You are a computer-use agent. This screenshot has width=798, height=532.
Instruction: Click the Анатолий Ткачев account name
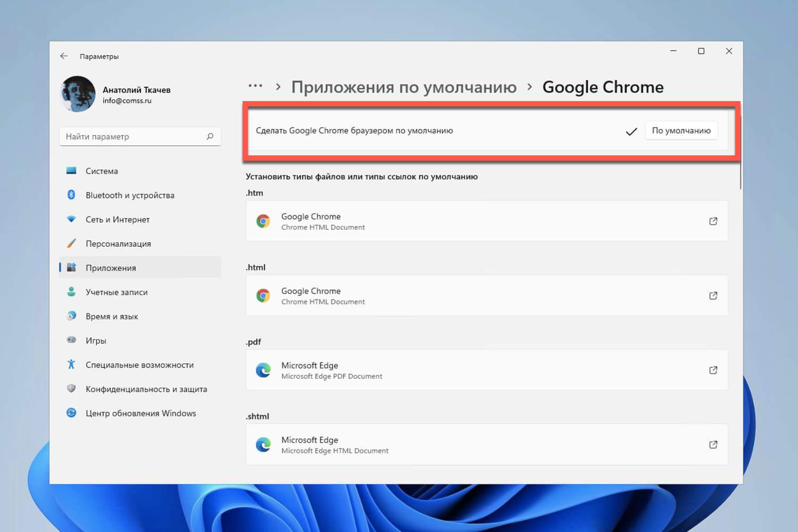point(137,89)
